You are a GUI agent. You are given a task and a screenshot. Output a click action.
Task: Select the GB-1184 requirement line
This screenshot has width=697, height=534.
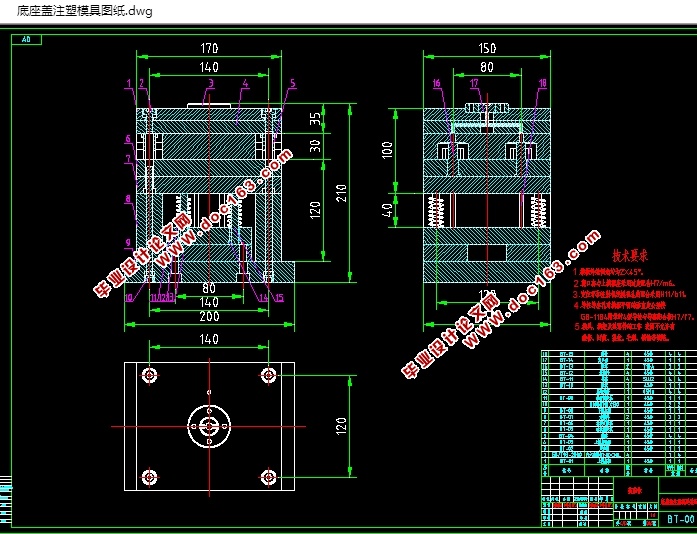click(637, 317)
